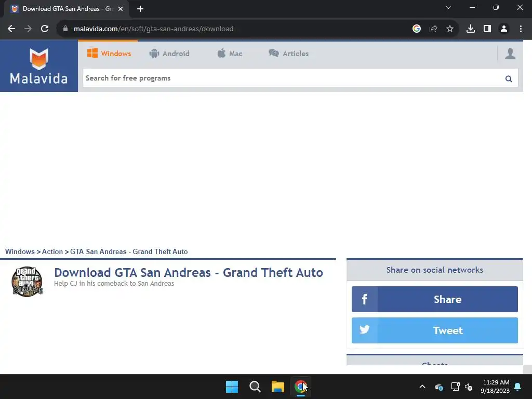Viewport: 532px width, 399px height.
Task: Open OneDrive cloud tray icon
Action: (438, 387)
